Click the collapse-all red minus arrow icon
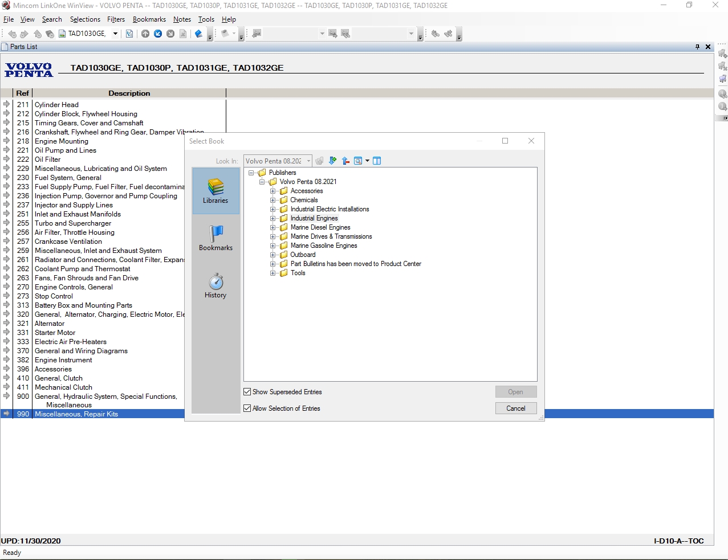Screen dimensions: 728x560 point(345,161)
